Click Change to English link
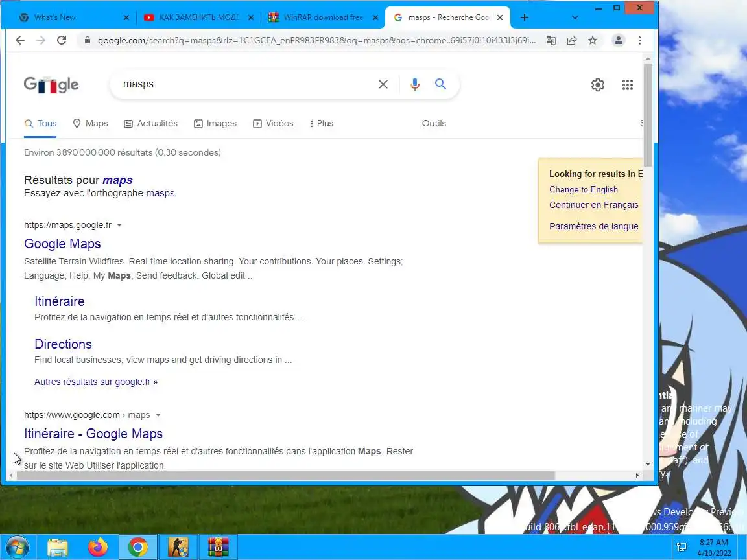Viewport: 747px width, 560px height. (584, 189)
